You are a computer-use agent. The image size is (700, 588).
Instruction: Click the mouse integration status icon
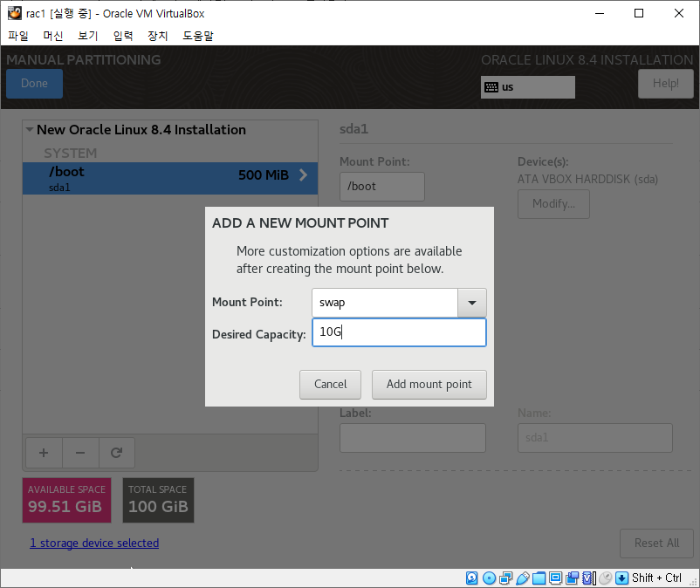pos(606,578)
